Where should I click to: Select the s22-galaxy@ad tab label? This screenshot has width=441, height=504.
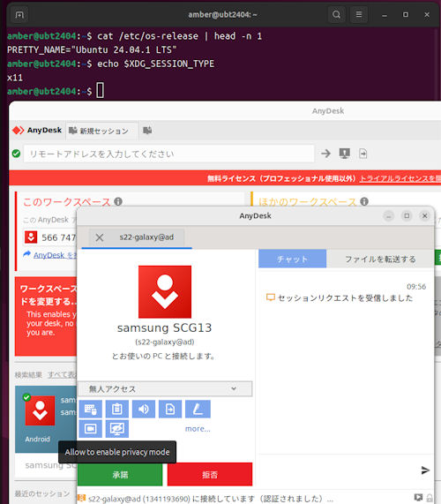pos(146,237)
